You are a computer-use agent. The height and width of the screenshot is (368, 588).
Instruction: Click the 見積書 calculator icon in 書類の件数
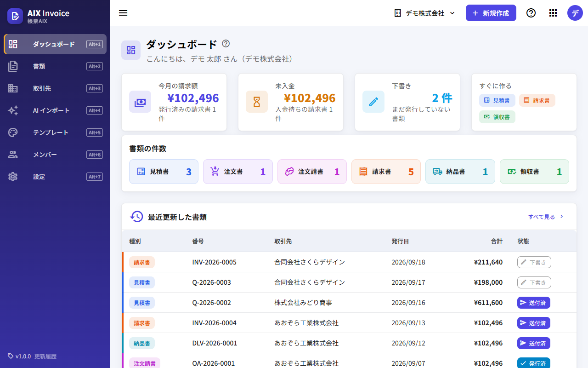141,172
